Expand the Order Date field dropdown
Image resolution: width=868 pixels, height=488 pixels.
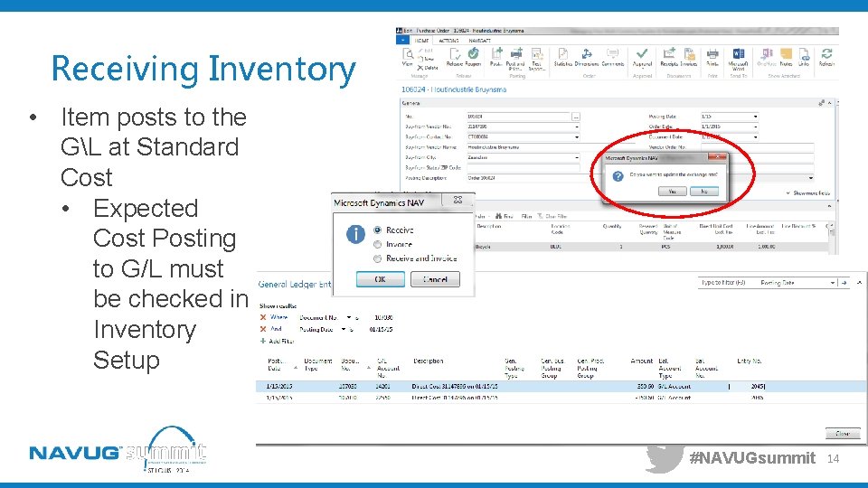tap(755, 127)
